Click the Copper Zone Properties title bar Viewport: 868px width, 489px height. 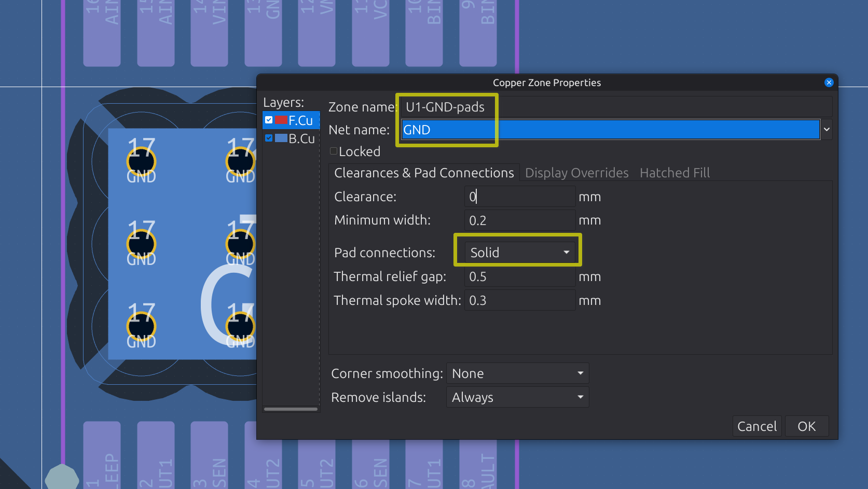click(x=546, y=82)
